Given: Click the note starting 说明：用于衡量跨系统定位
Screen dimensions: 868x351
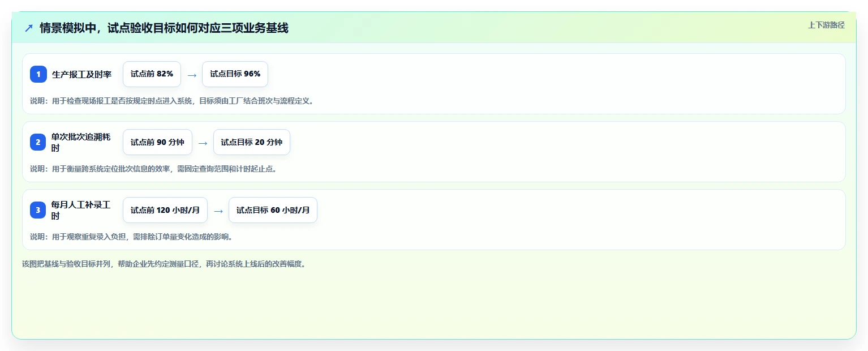Looking at the screenshot, I should pos(153,169).
